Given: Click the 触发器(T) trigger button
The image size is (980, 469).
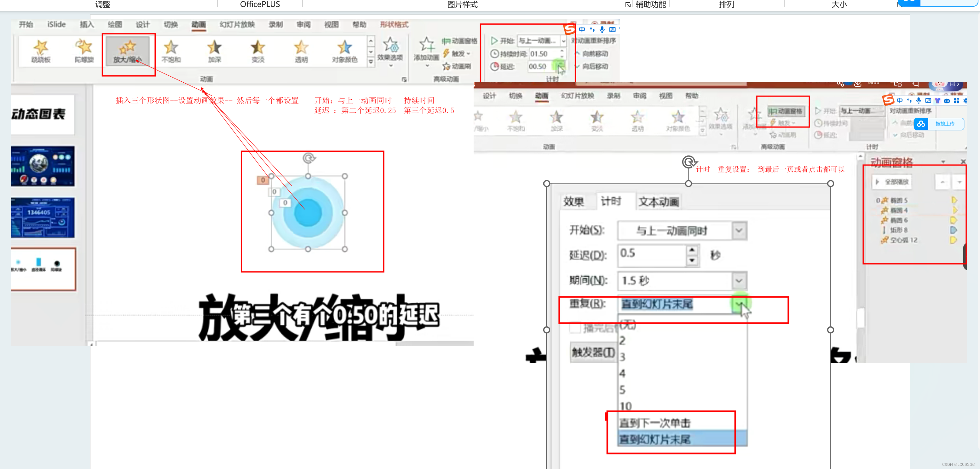Looking at the screenshot, I should pos(593,353).
